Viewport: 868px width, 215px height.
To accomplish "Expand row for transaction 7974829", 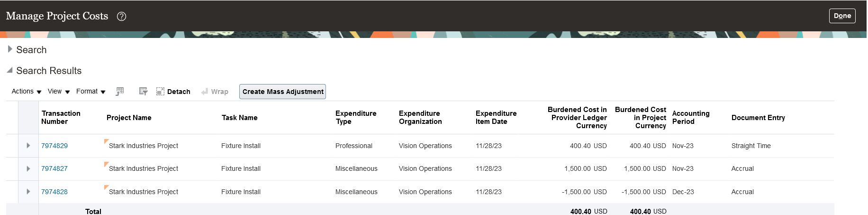I will coord(28,146).
